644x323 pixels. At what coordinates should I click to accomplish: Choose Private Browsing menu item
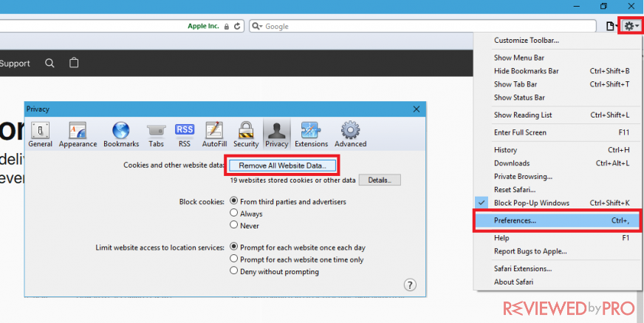[558, 177]
